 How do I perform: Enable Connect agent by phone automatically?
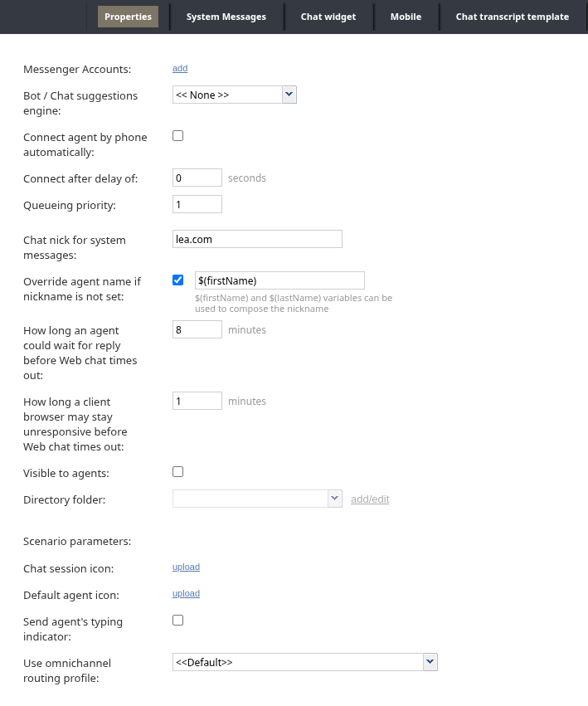tap(177, 136)
